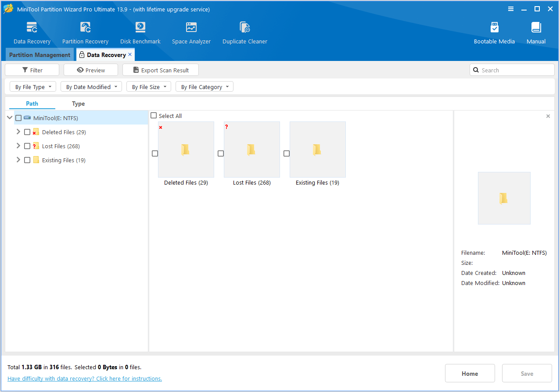
Task: Open the data recovery instructions link
Action: point(85,378)
